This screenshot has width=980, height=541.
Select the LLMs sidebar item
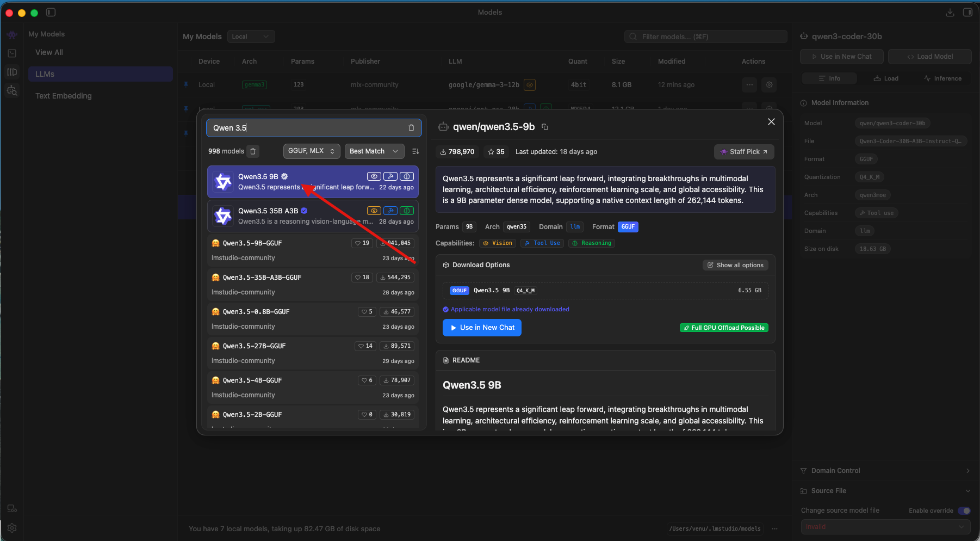coord(100,74)
